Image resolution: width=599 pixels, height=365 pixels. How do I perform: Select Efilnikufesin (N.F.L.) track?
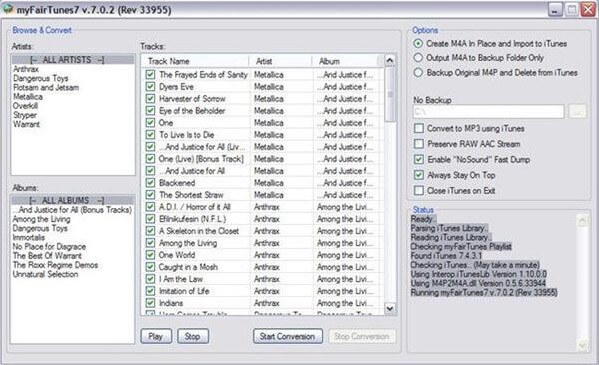262,219
